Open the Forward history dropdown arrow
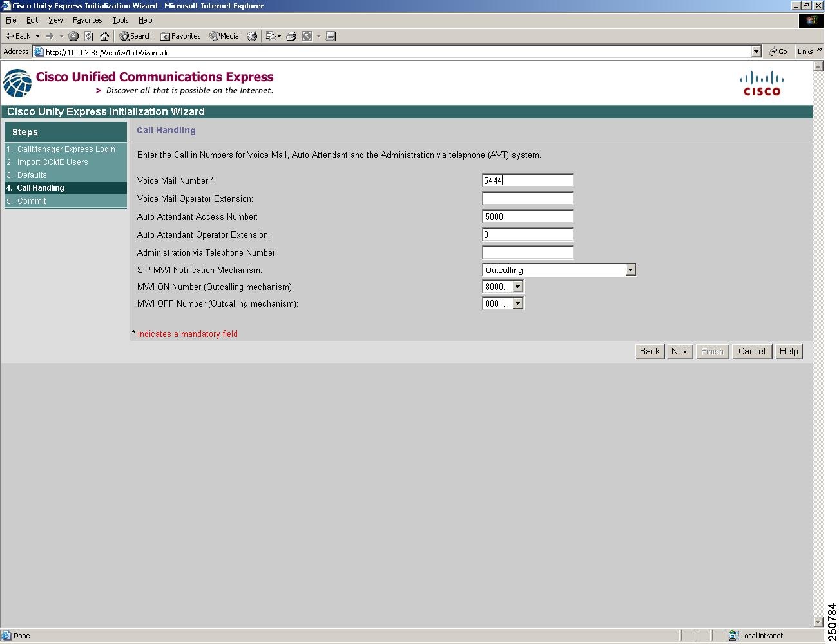 (x=61, y=36)
